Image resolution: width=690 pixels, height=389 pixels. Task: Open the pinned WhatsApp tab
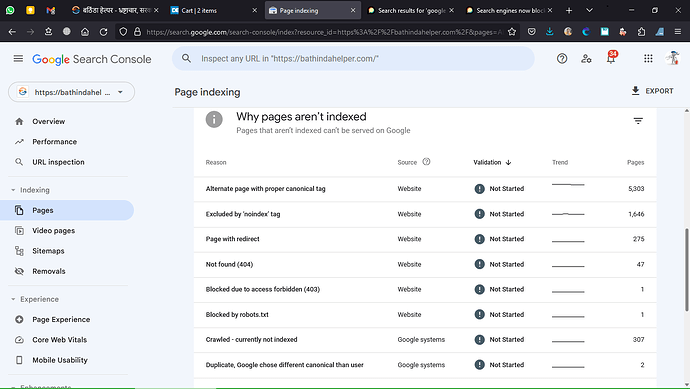tap(10, 10)
